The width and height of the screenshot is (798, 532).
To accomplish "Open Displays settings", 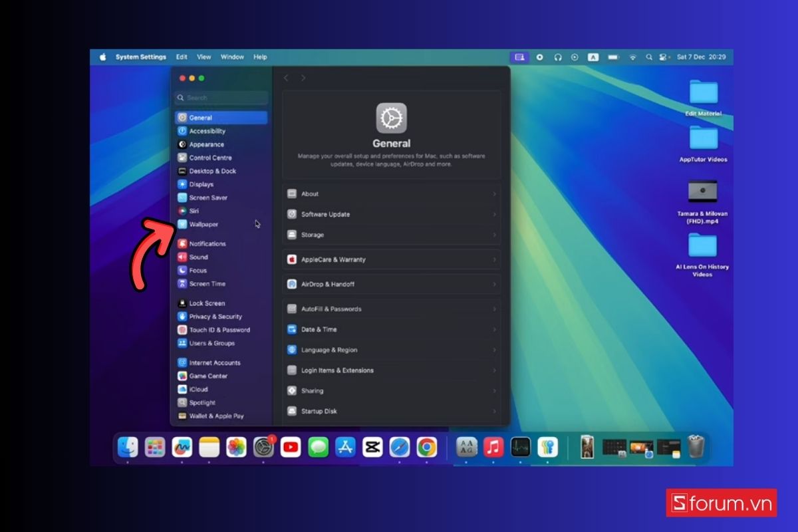I will pyautogui.click(x=221, y=184).
